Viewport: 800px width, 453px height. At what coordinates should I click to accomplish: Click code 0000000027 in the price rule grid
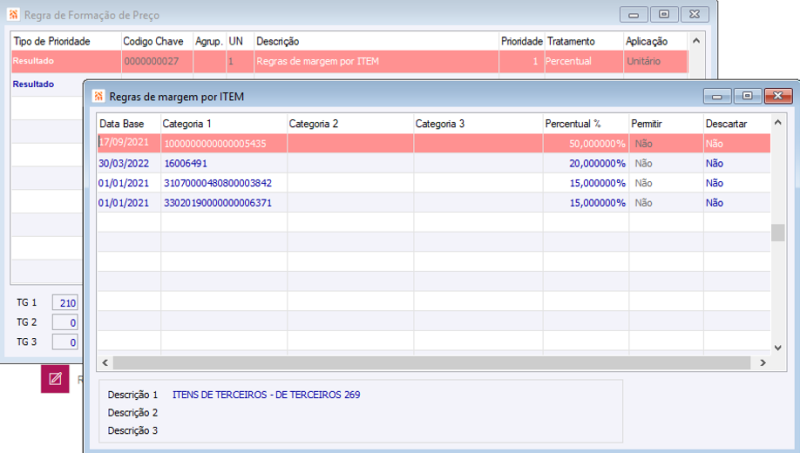(x=152, y=61)
